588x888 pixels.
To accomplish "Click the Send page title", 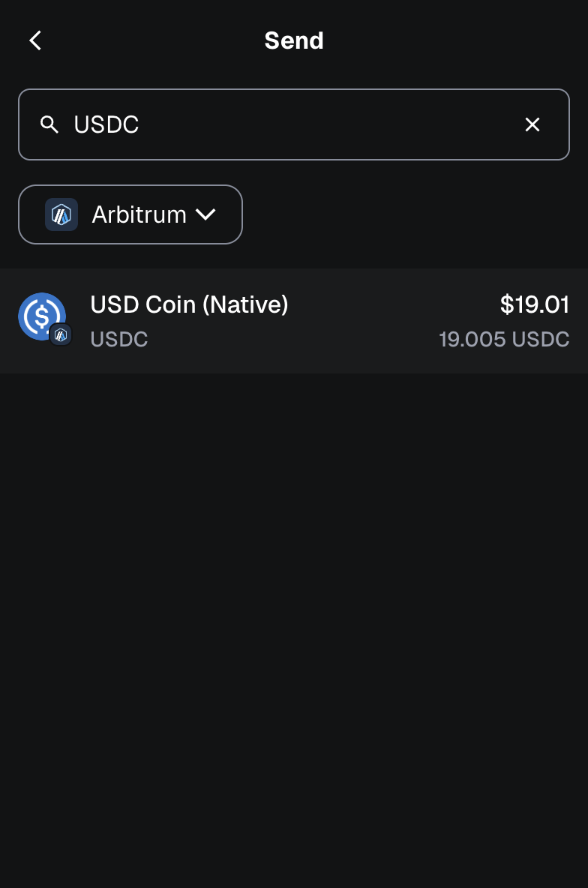I will pos(294,40).
